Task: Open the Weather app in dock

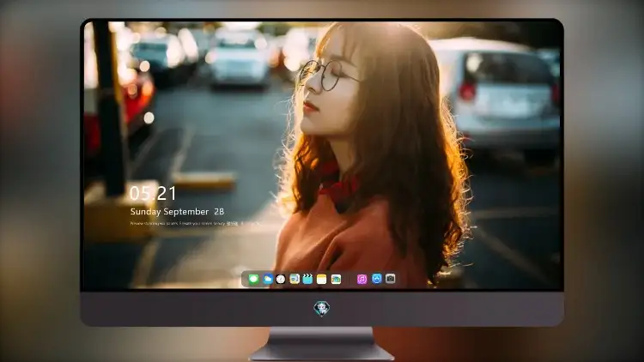Action: click(x=267, y=279)
